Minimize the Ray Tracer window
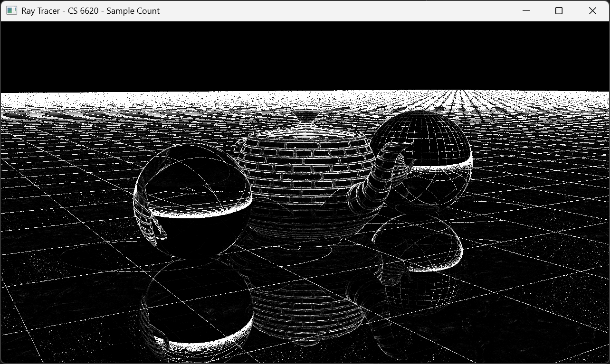 (526, 10)
